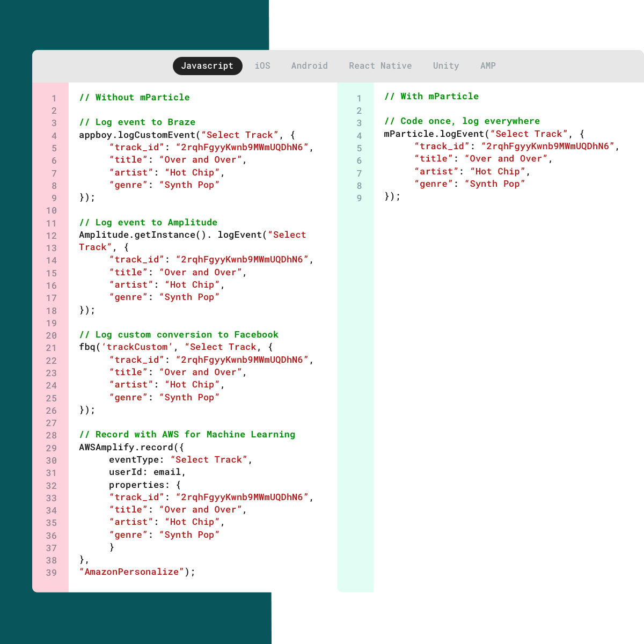Click line number 14 in the gutter
This screenshot has width=644, height=644.
click(x=51, y=260)
